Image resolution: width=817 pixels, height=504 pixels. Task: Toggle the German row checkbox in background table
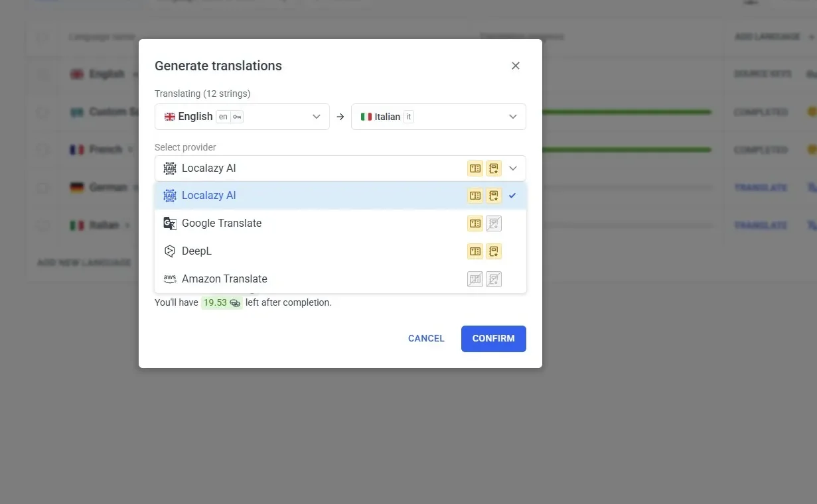[x=42, y=188]
